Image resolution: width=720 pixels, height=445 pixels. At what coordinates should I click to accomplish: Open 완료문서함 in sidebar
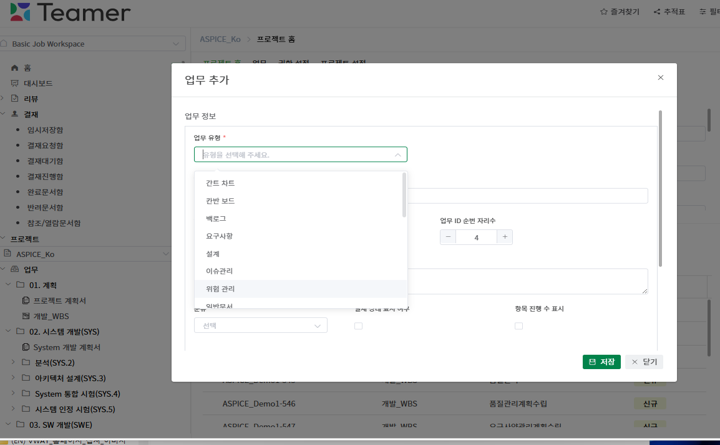pos(45,192)
